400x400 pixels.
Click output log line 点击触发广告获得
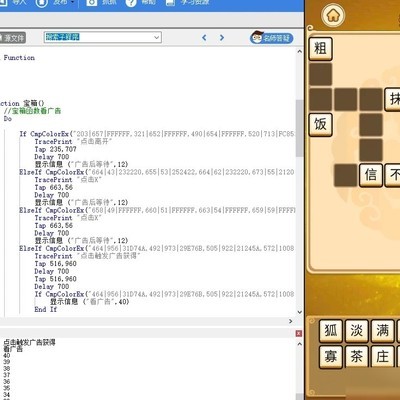29,342
